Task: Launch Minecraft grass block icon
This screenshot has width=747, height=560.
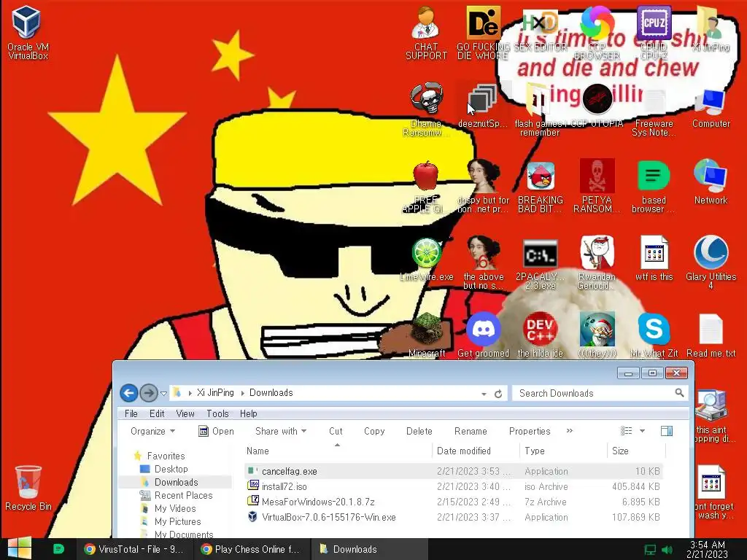Action: click(x=426, y=335)
